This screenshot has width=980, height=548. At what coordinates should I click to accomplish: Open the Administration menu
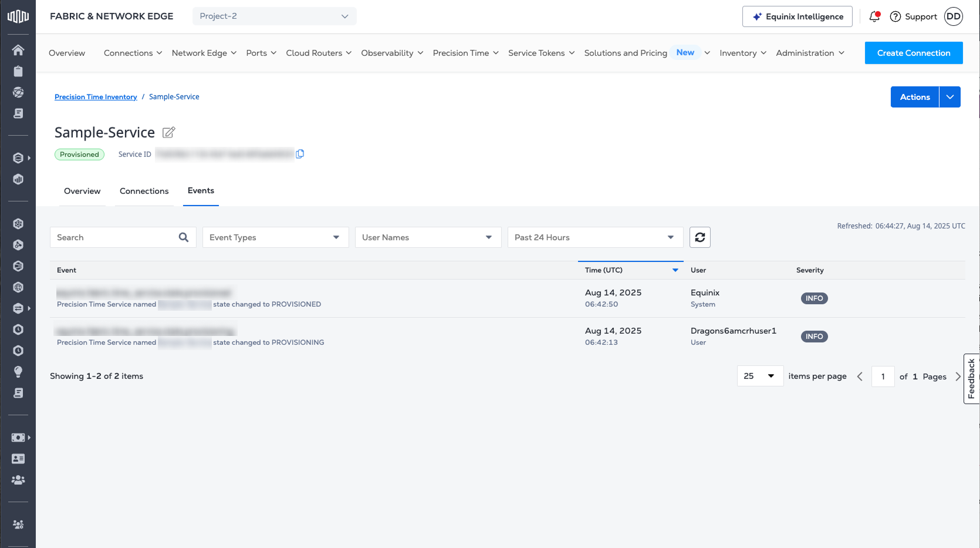coord(810,53)
